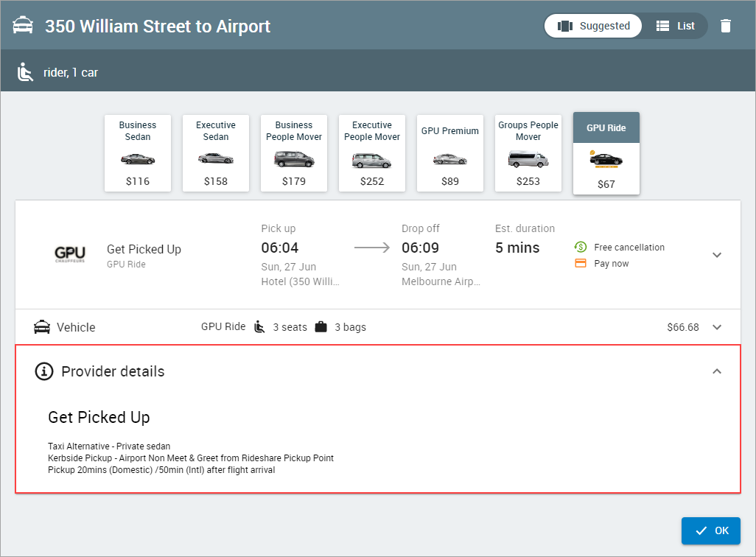Select the Executive Sedan $158 card

(216, 153)
